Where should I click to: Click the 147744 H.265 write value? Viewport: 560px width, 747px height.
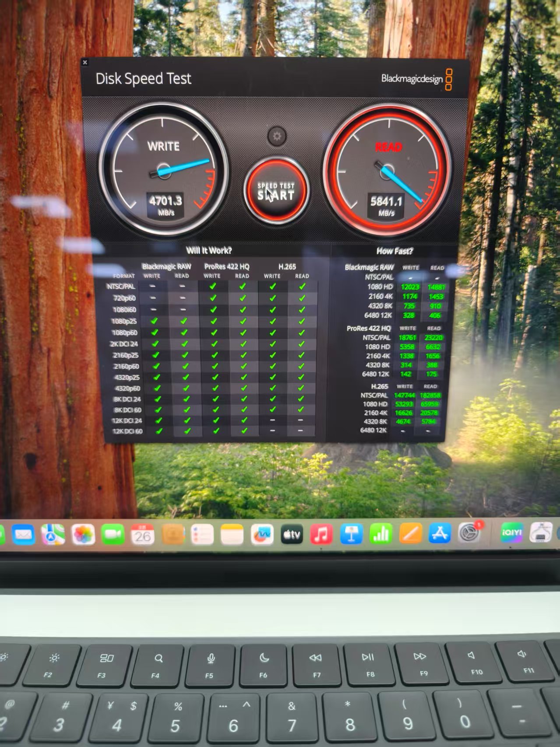(405, 395)
